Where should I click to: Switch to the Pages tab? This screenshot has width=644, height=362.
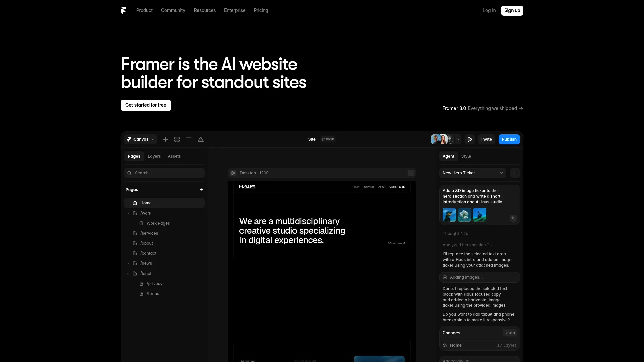pyautogui.click(x=134, y=156)
